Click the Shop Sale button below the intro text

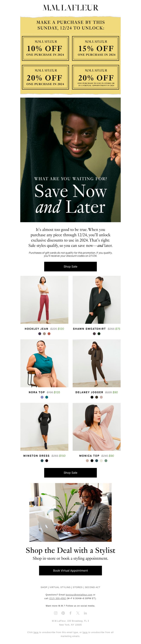click(x=70, y=266)
